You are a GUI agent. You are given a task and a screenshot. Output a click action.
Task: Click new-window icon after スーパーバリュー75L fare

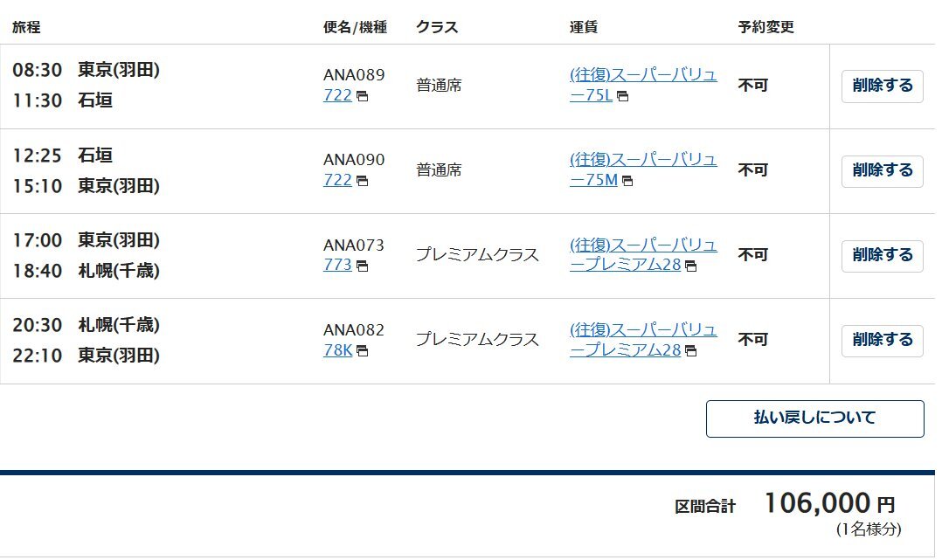pos(623,96)
